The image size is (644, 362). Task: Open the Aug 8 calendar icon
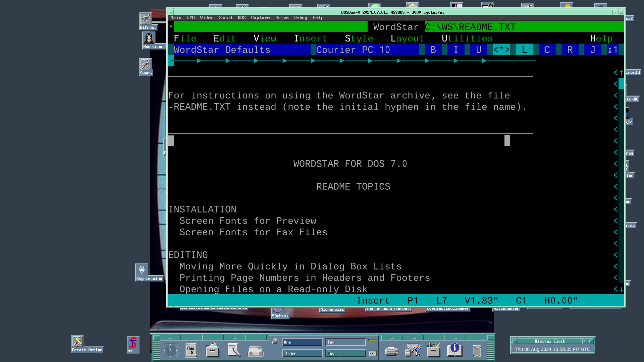click(191, 350)
